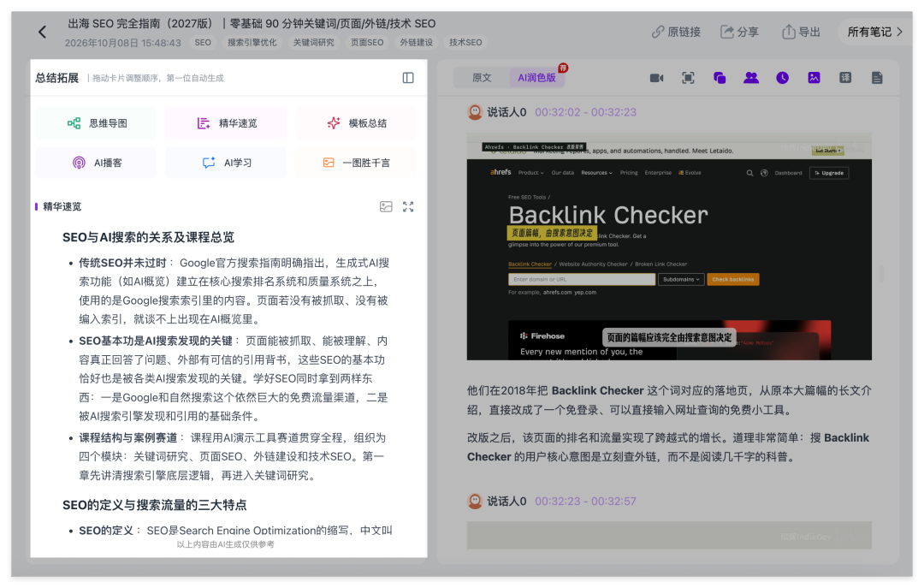Click the image icon beside 精华速览 heading

(386, 206)
